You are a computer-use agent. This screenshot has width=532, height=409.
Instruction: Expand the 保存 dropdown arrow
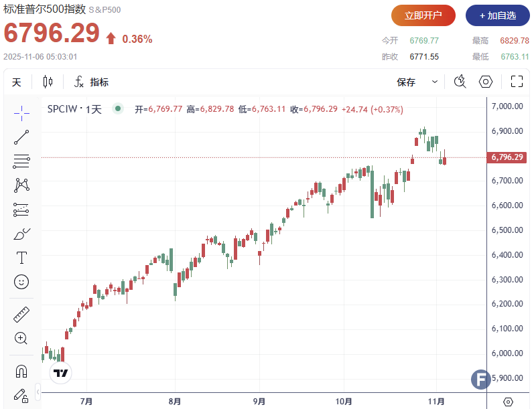(435, 82)
